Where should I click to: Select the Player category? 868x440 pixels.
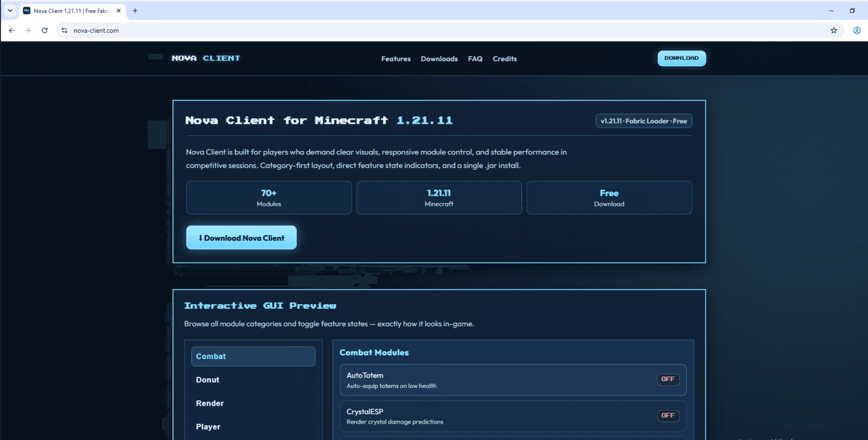coord(253,426)
